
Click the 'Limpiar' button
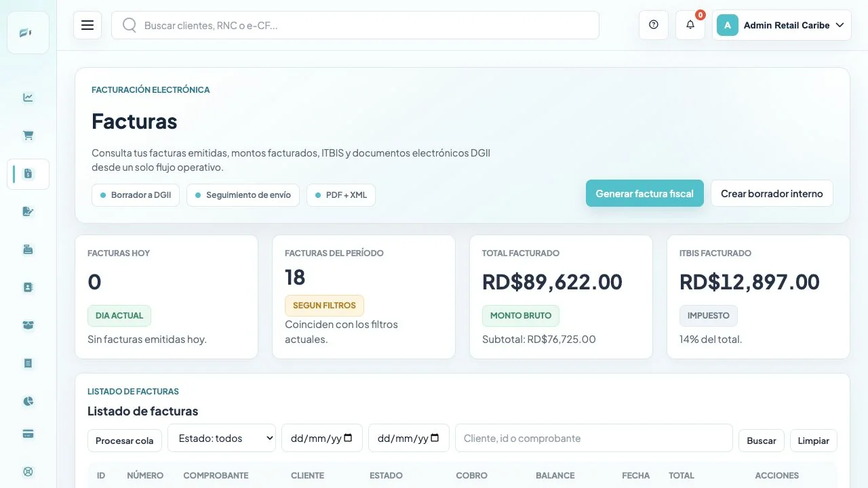[x=814, y=441]
